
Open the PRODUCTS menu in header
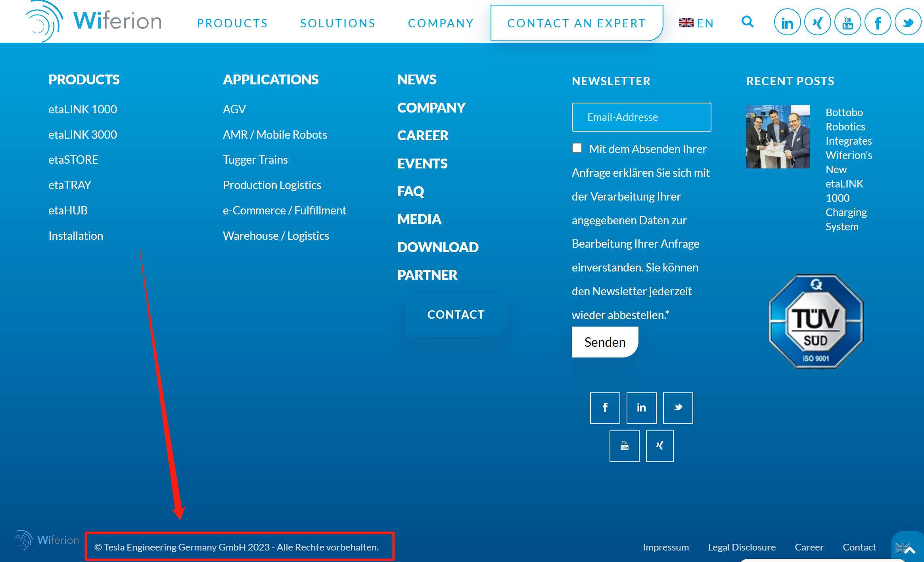(x=232, y=23)
